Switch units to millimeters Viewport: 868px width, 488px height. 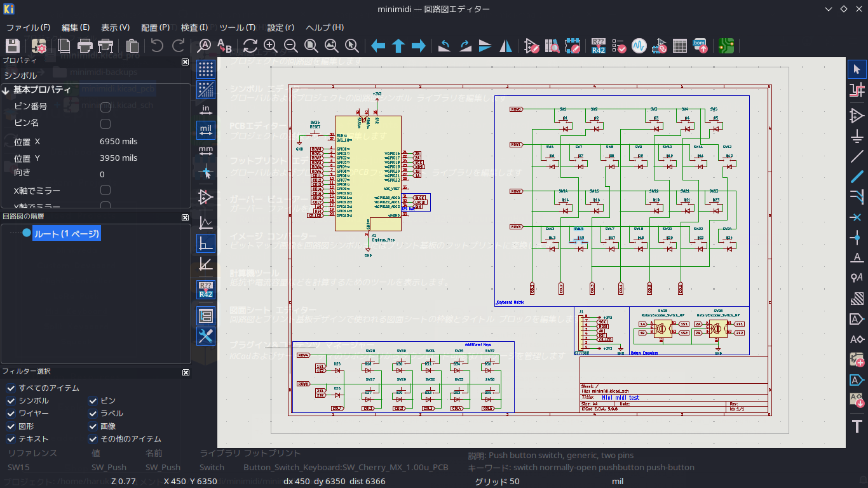[x=206, y=151]
